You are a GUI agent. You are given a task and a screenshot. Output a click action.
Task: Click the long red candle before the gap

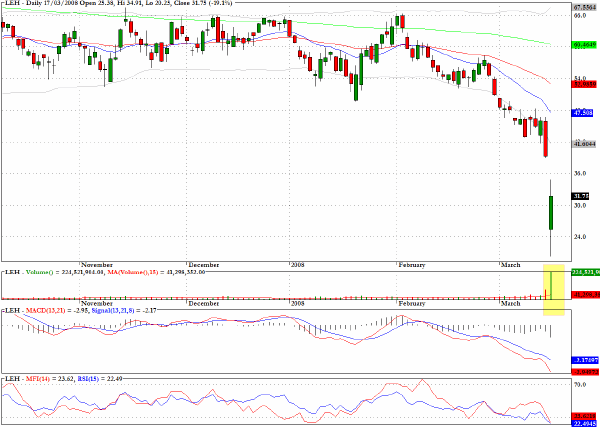point(546,139)
